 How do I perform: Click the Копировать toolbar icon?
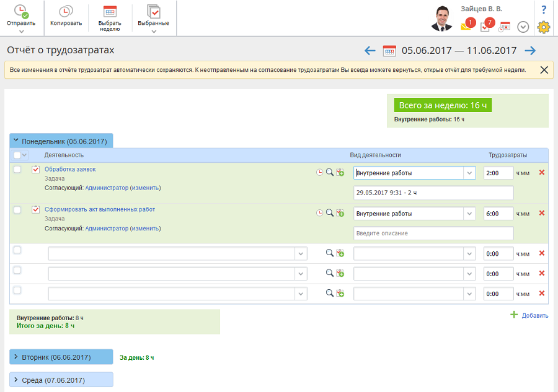(66, 12)
